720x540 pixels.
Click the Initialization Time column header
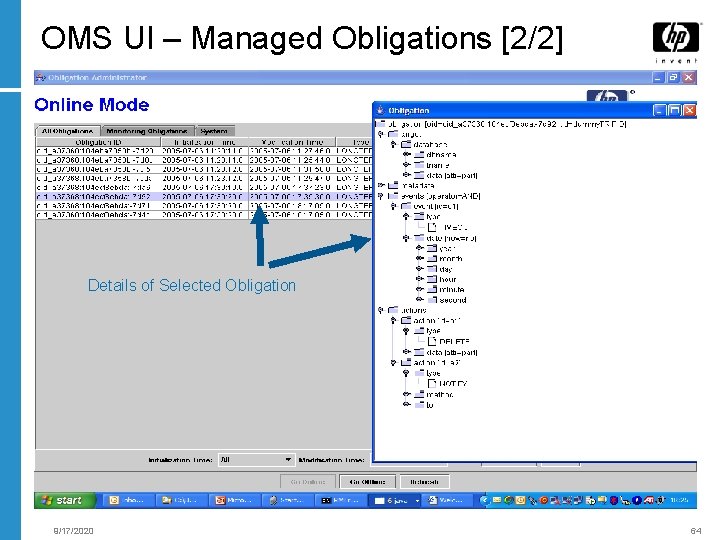pos(204,142)
